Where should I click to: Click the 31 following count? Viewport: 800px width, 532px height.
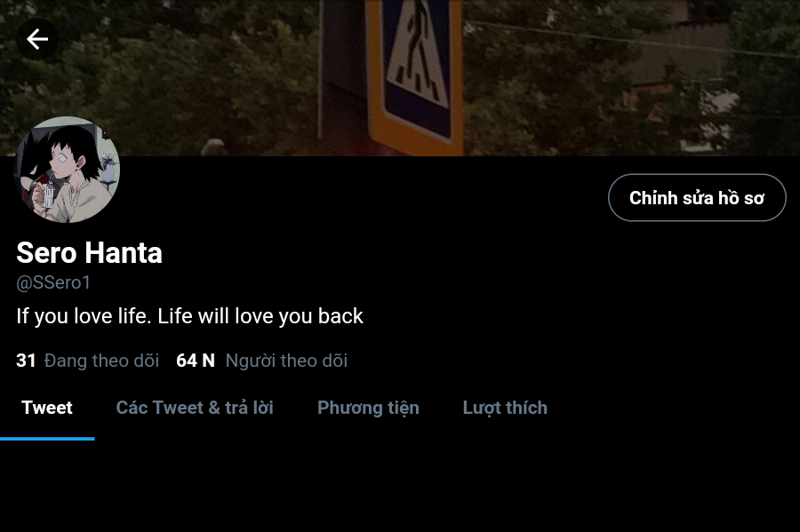pos(26,361)
